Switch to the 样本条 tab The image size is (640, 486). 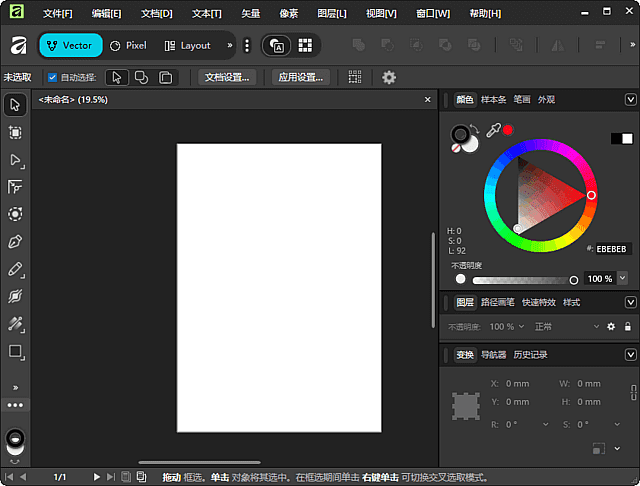[x=494, y=100]
